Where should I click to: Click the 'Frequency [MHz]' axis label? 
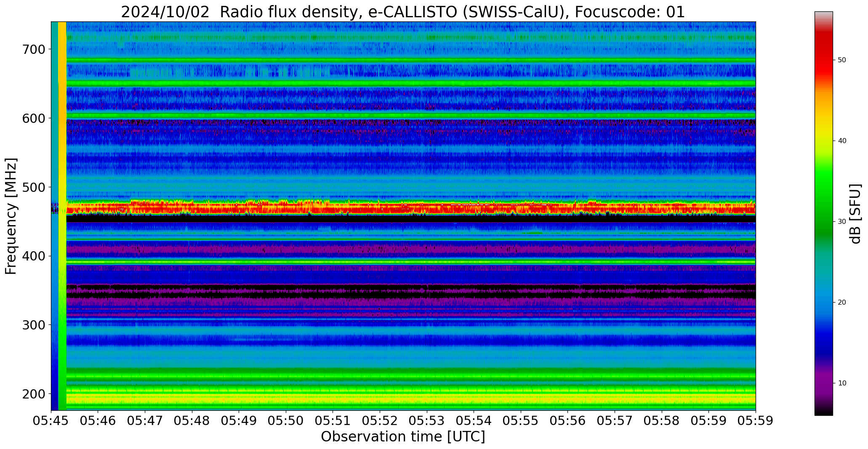click(x=11, y=216)
